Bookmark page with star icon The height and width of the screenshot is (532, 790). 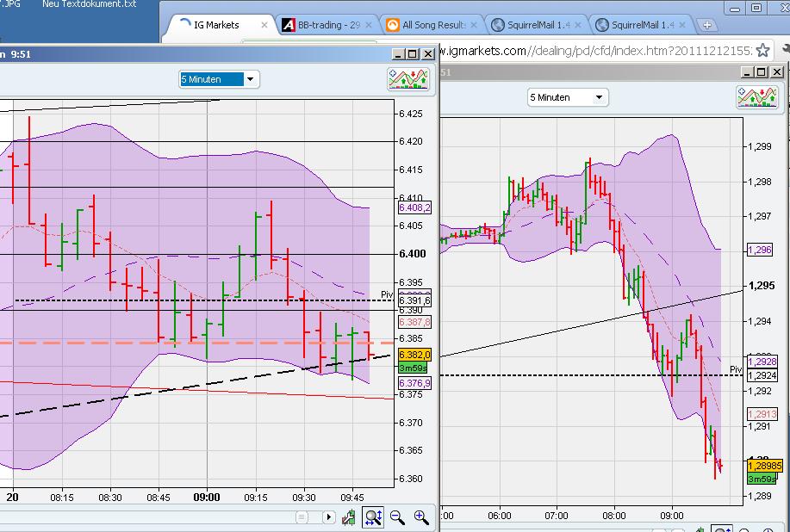coord(762,50)
